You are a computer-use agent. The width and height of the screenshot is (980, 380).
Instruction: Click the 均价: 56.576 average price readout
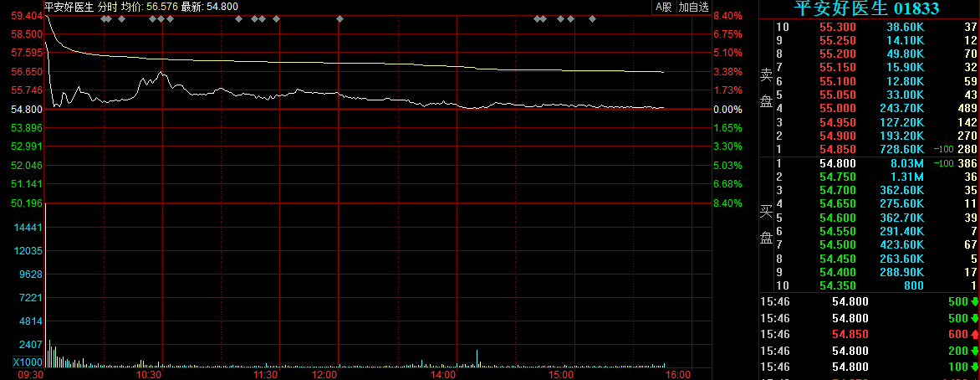[x=149, y=6]
